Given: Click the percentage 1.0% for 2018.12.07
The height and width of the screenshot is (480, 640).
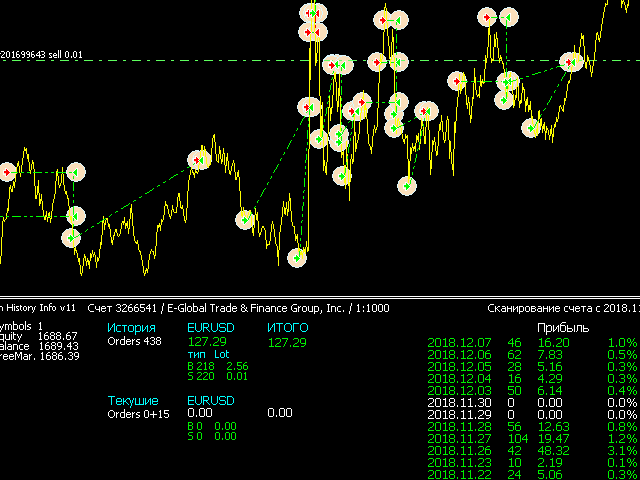Looking at the screenshot, I should coord(622,342).
